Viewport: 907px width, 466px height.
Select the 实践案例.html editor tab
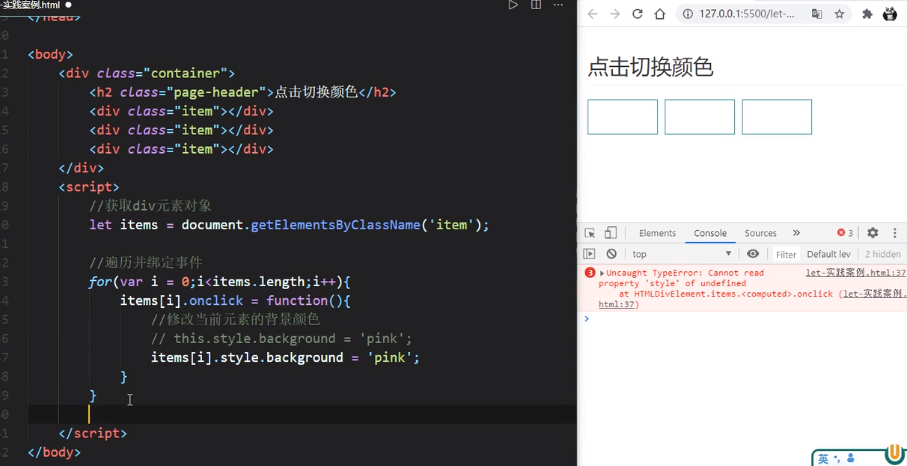[30, 5]
